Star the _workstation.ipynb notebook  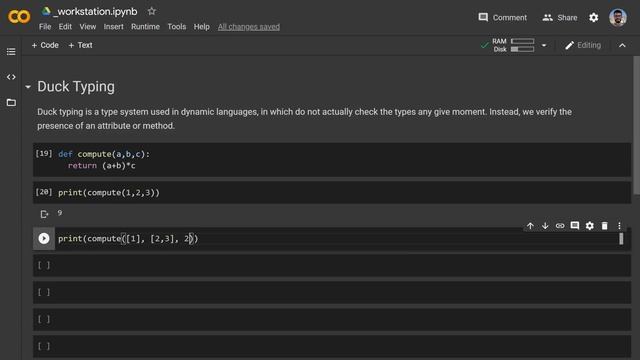[152, 11]
